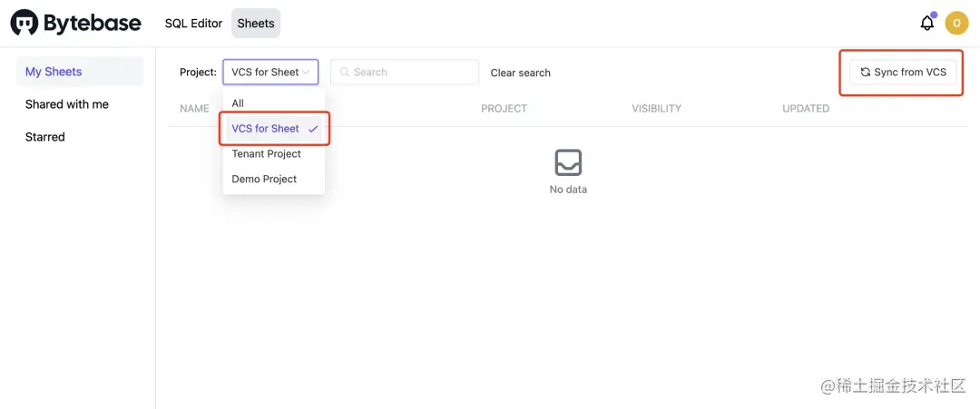Click the Project: label
This screenshot has width=980, height=409.
(198, 72)
